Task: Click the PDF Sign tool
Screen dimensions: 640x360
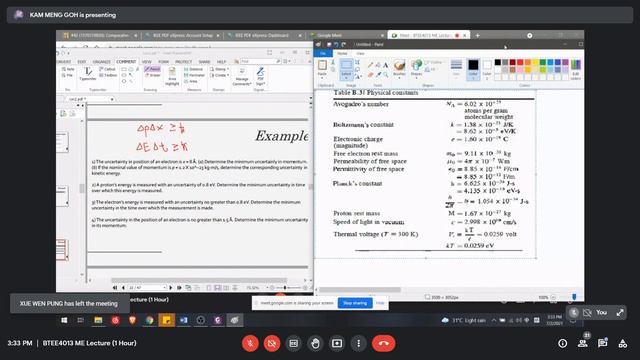Action: click(260, 76)
